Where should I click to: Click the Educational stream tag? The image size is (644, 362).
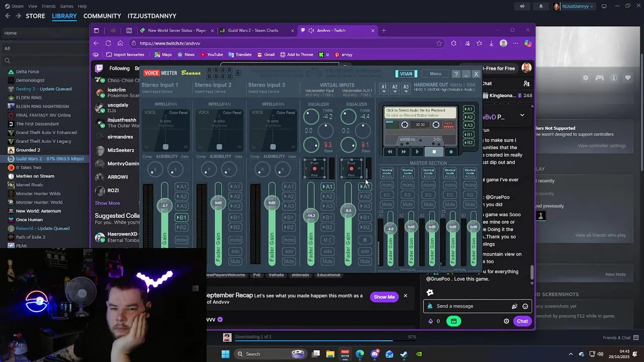tap(329, 275)
